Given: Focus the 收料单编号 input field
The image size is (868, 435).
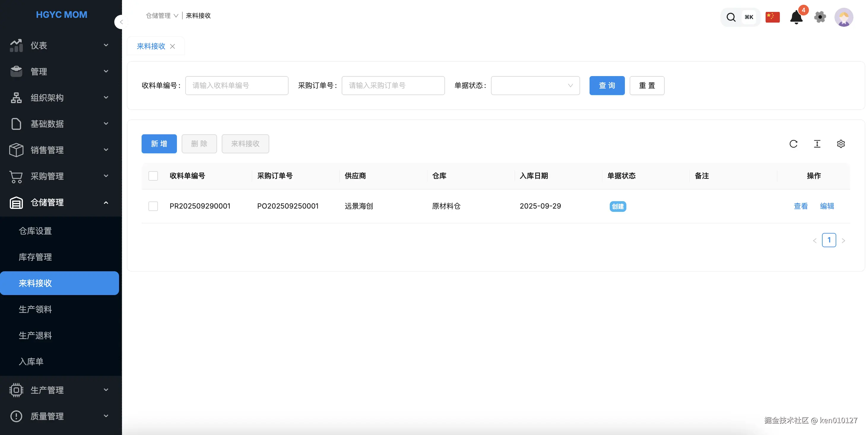Looking at the screenshot, I should (x=237, y=86).
